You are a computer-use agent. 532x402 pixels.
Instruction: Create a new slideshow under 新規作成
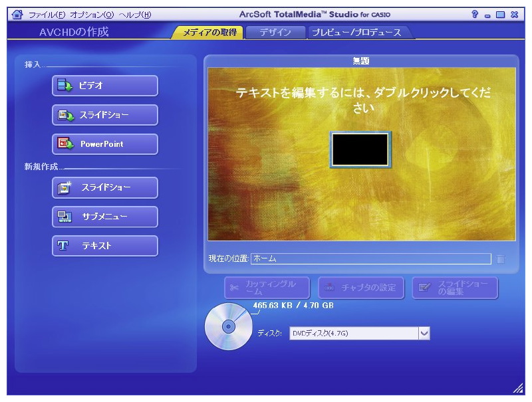tap(105, 187)
